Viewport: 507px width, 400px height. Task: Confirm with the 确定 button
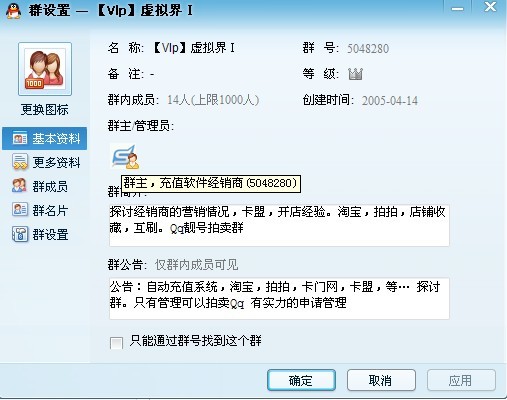301,380
